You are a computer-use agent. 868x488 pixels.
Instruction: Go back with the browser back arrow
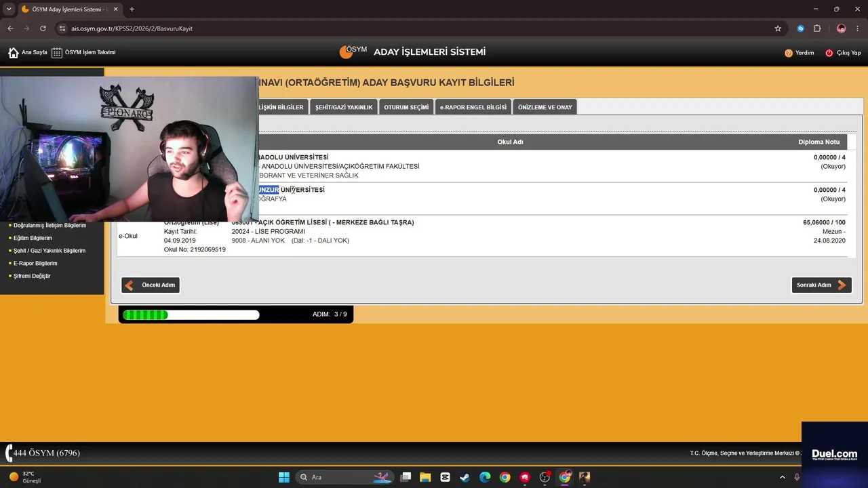click(10, 28)
